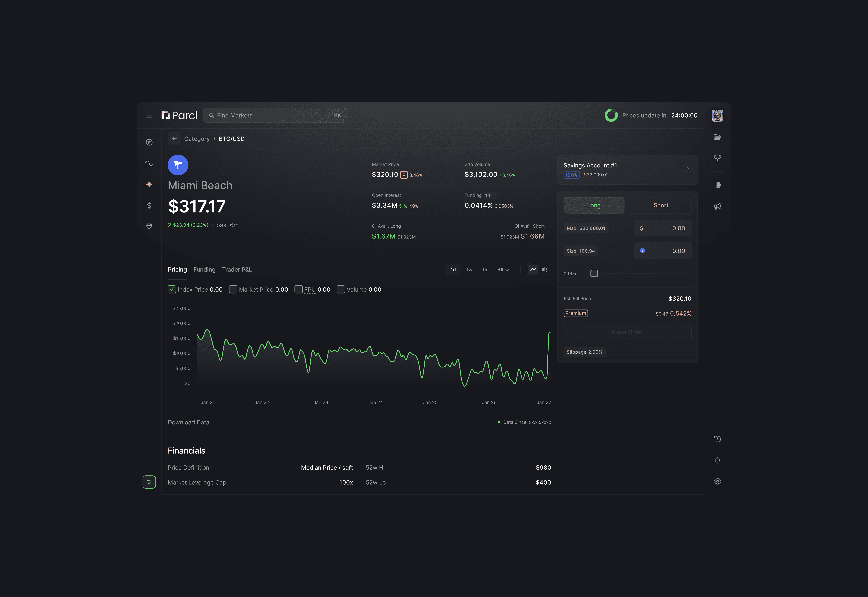The image size is (868, 597).
Task: Switch to candlestick chart view
Action: click(x=545, y=270)
